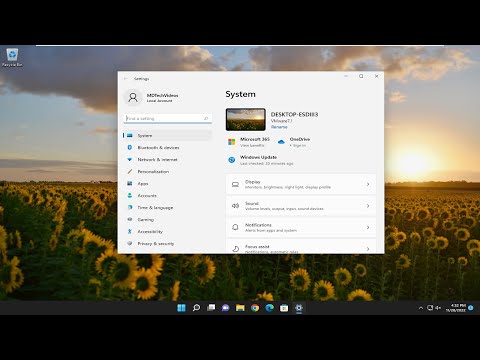The image size is (480, 360).
Task: Click the System page heading
Action: 240,94
